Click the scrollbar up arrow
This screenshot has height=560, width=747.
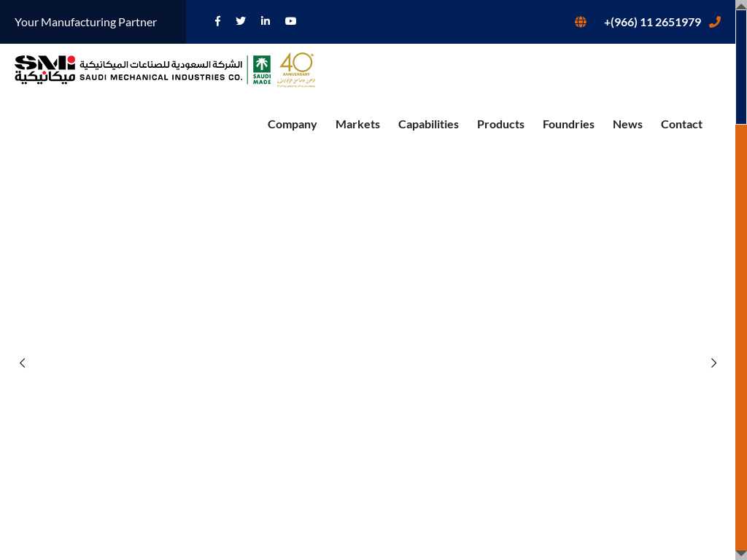click(x=741, y=6)
